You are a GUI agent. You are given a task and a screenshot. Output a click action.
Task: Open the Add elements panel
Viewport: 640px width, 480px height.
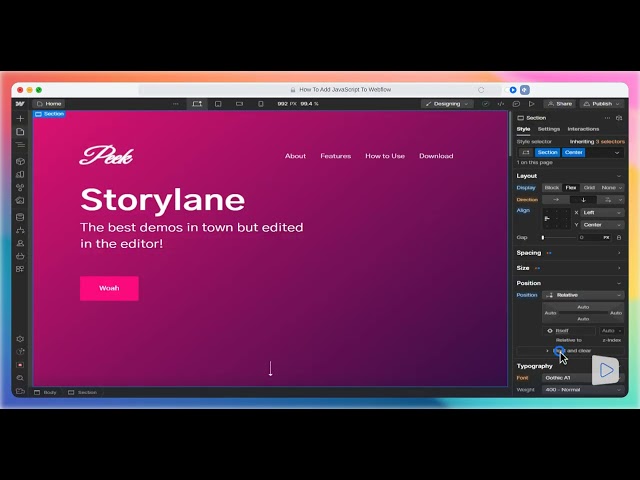[x=20, y=118]
